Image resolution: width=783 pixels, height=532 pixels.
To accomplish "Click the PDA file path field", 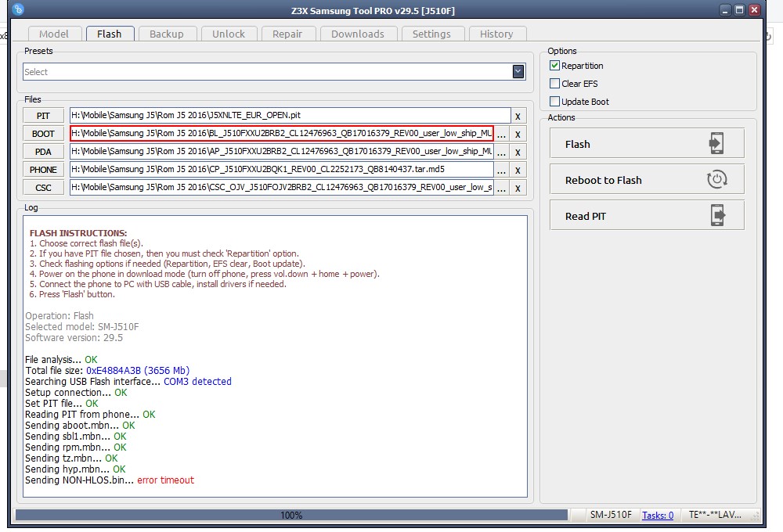I will pos(282,151).
